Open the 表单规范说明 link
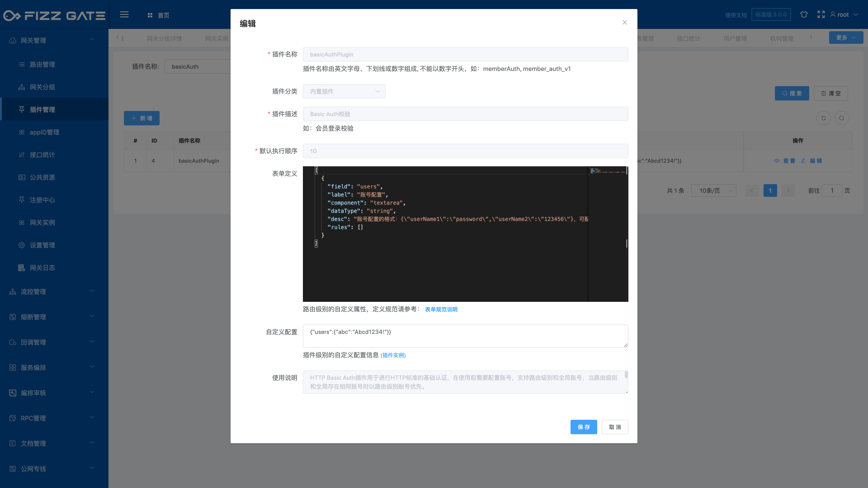 (441, 309)
